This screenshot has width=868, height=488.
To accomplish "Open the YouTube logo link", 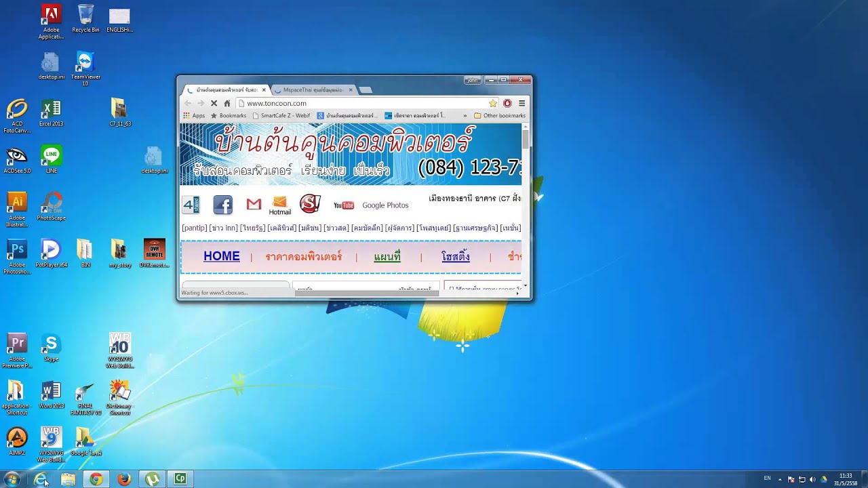I will pos(344,205).
